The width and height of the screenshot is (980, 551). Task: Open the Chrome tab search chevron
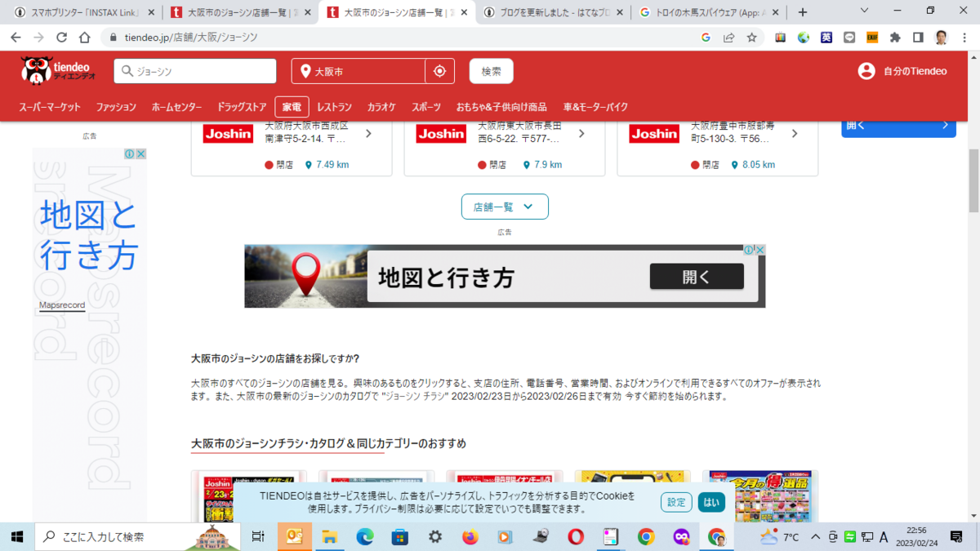click(866, 11)
